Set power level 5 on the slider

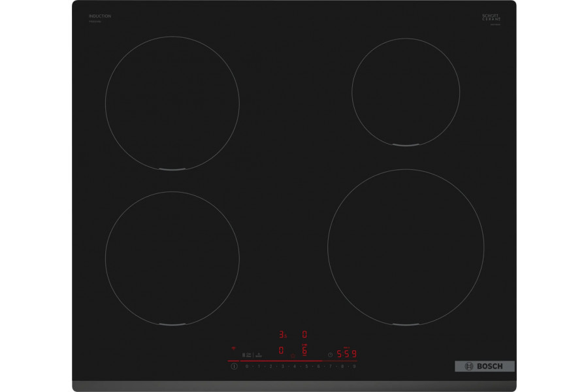tap(306, 367)
